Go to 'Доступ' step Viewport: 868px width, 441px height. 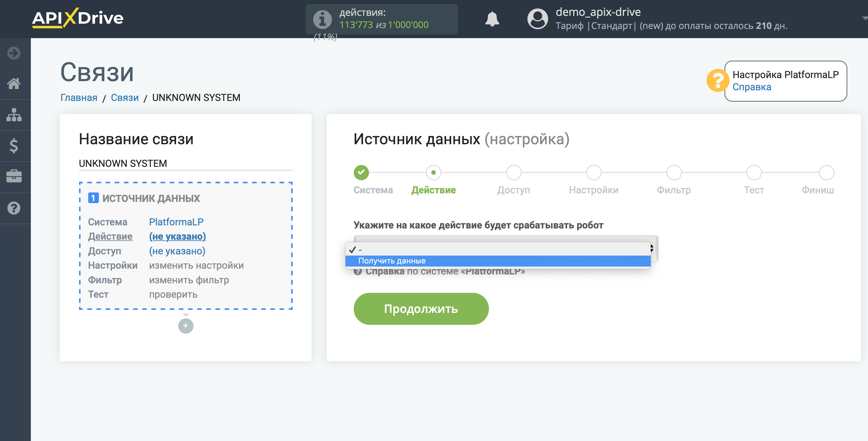pyautogui.click(x=514, y=172)
